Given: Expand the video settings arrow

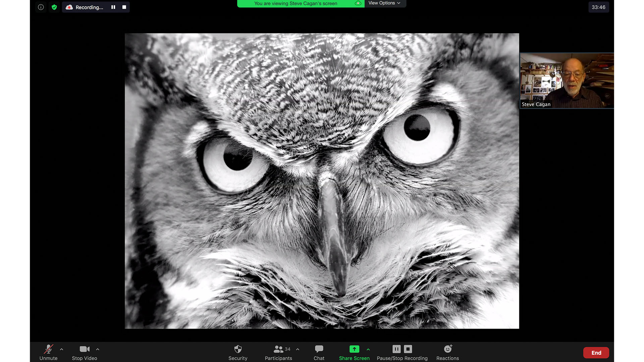Looking at the screenshot, I should coord(98,349).
